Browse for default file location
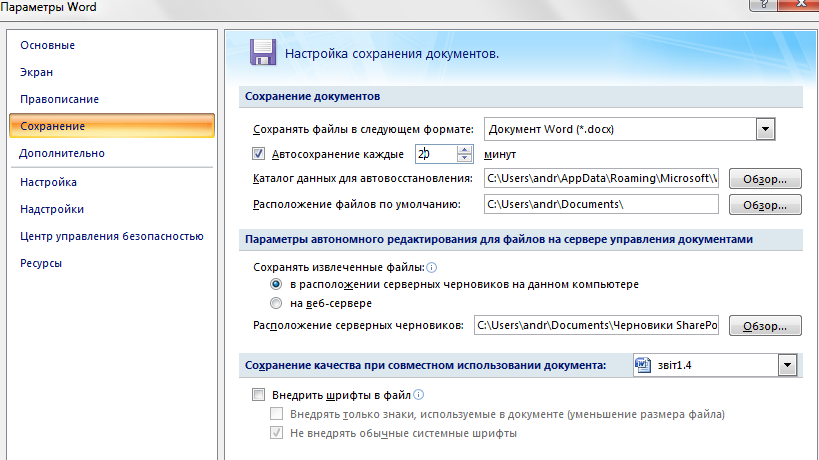Image resolution: width=819 pixels, height=460 pixels. [x=765, y=205]
